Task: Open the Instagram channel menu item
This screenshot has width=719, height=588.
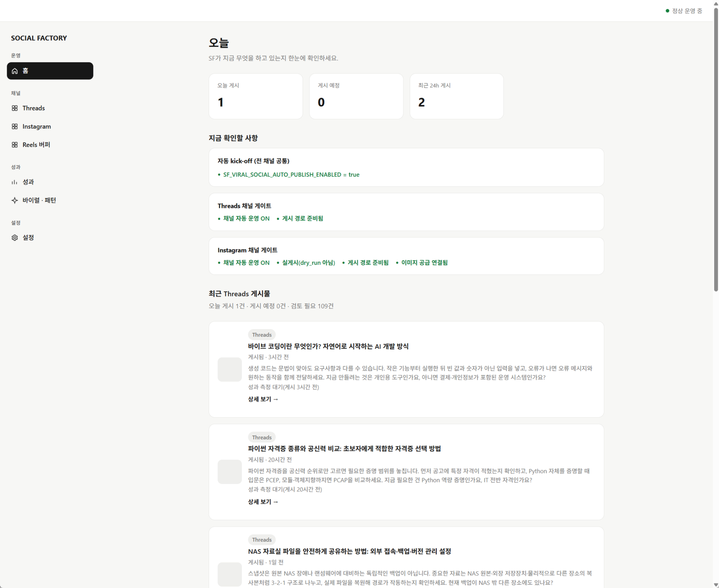Action: coord(50,127)
